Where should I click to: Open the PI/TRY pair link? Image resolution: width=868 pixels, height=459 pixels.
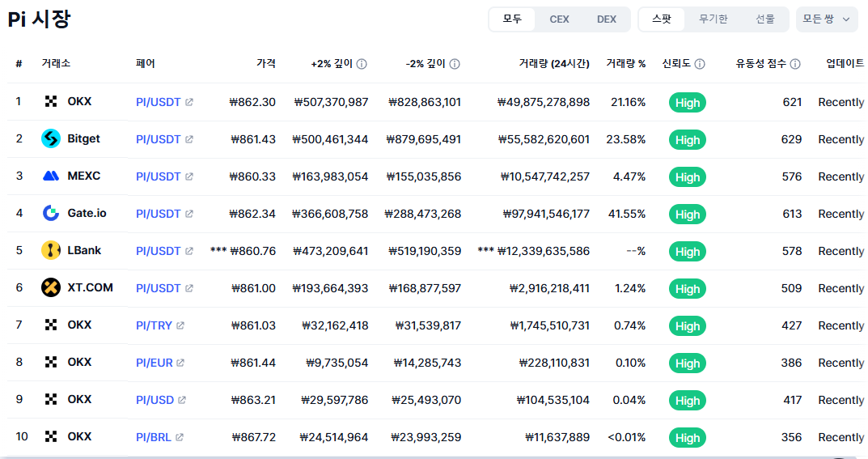(154, 325)
